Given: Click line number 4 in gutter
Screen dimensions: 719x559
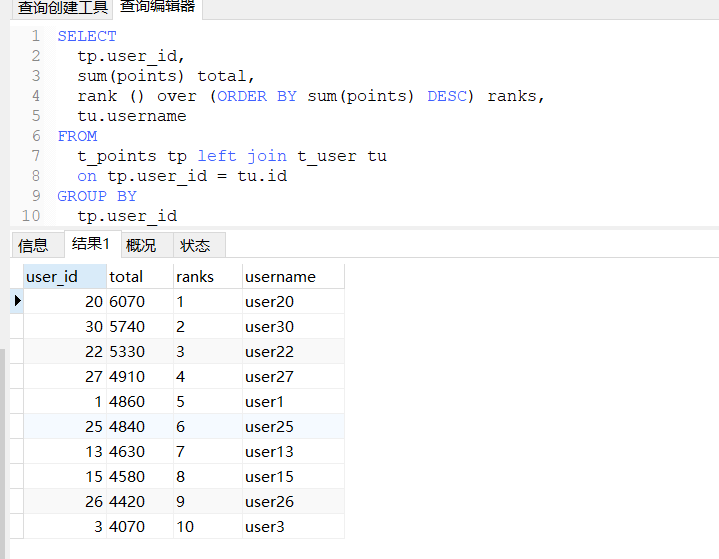Looking at the screenshot, I should coord(36,96).
